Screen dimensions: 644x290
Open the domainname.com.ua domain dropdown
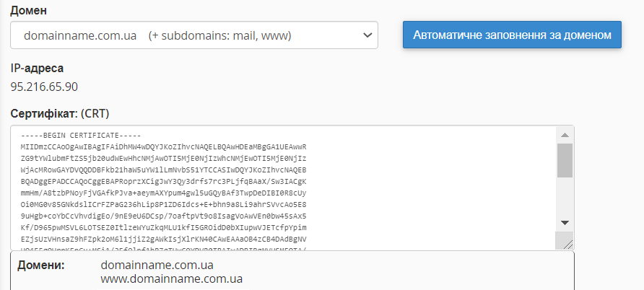pyautogui.click(x=193, y=35)
